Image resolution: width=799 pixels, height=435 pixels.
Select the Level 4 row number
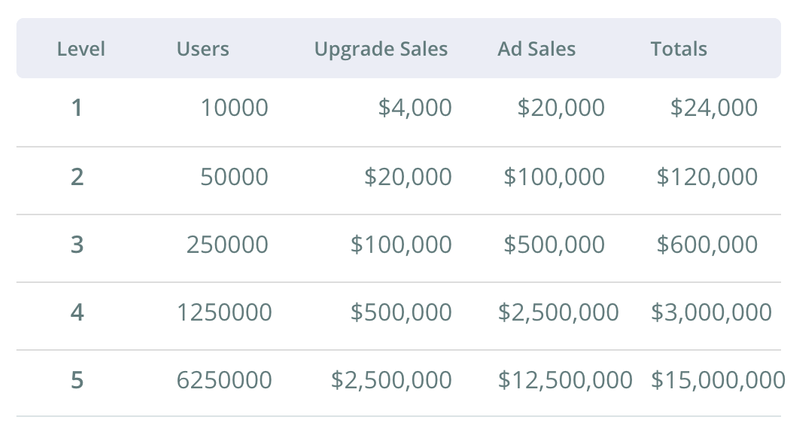click(x=77, y=312)
